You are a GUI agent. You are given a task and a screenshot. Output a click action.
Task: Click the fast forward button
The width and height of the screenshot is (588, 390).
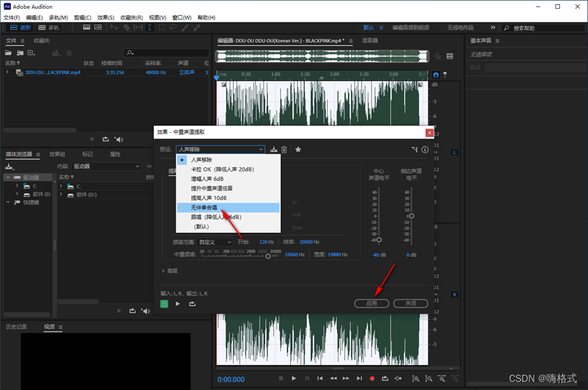tap(346, 378)
